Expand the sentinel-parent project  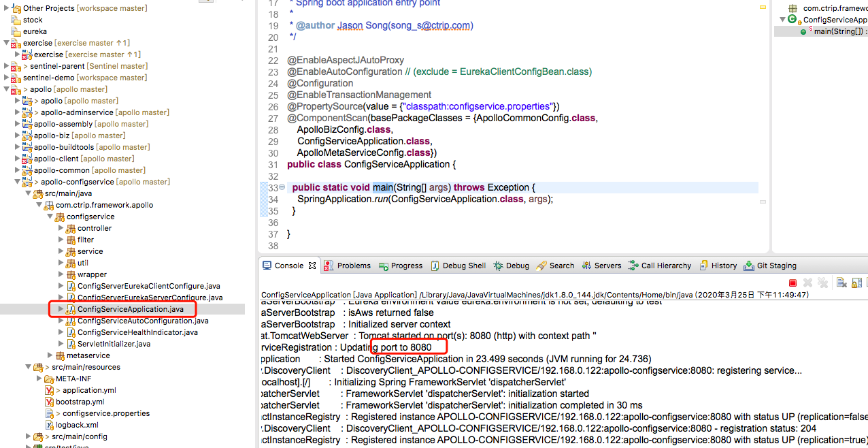pyautogui.click(x=7, y=66)
